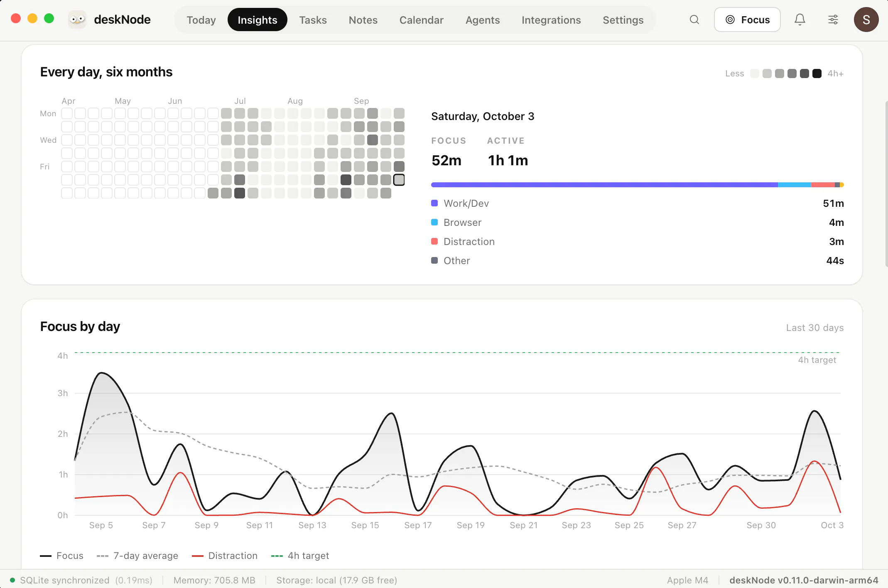The width and height of the screenshot is (888, 588).
Task: Click the darkest 4h+ legend swatch
Action: click(x=817, y=73)
